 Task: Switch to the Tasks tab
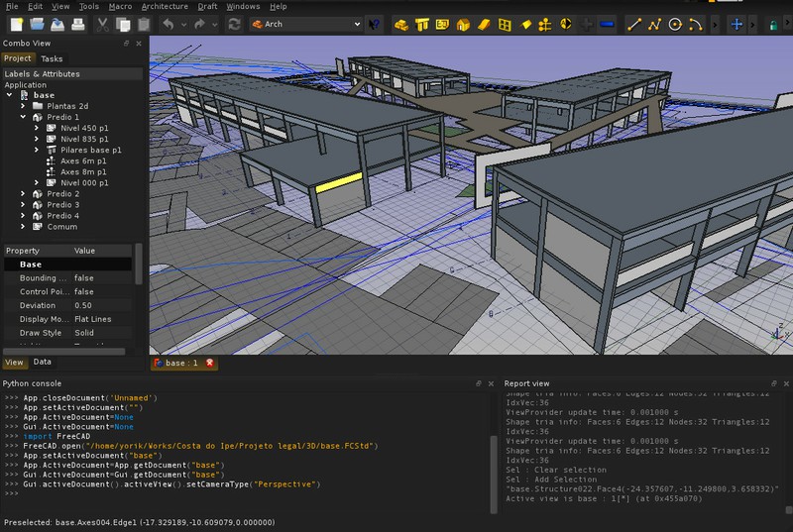point(52,58)
